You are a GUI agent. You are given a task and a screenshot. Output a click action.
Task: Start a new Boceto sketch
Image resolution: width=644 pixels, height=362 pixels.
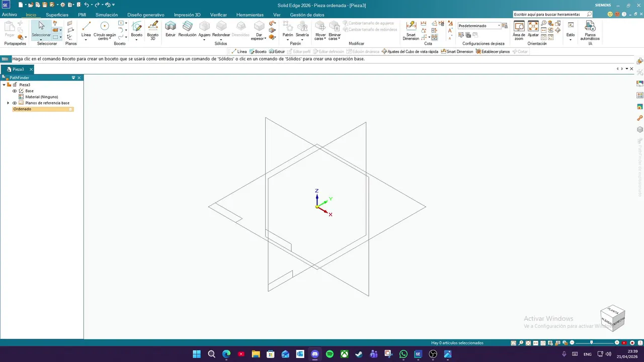(x=137, y=28)
